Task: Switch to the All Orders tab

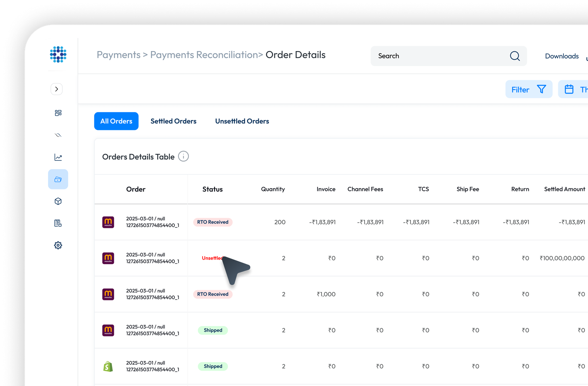Action: pyautogui.click(x=116, y=121)
